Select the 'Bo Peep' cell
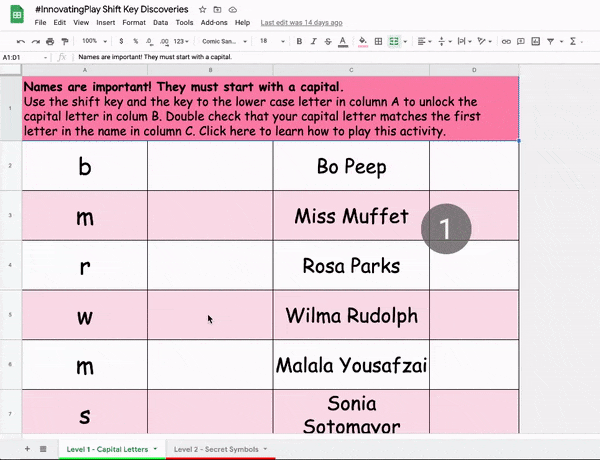 click(x=351, y=166)
